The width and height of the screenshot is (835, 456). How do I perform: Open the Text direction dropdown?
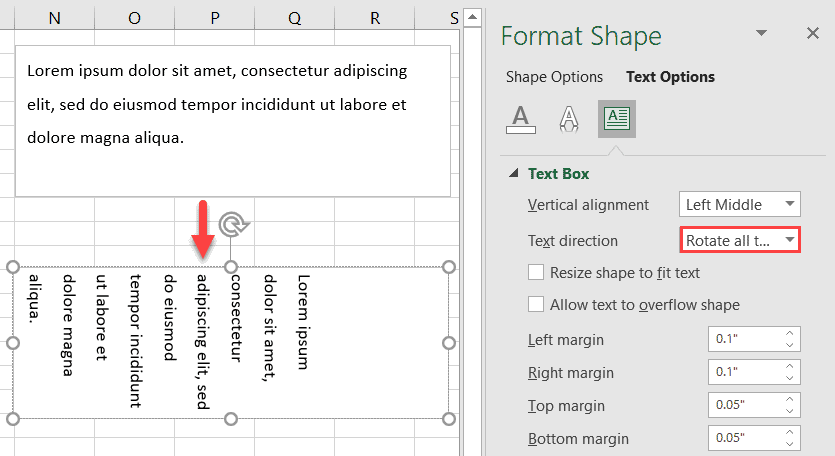pos(740,241)
